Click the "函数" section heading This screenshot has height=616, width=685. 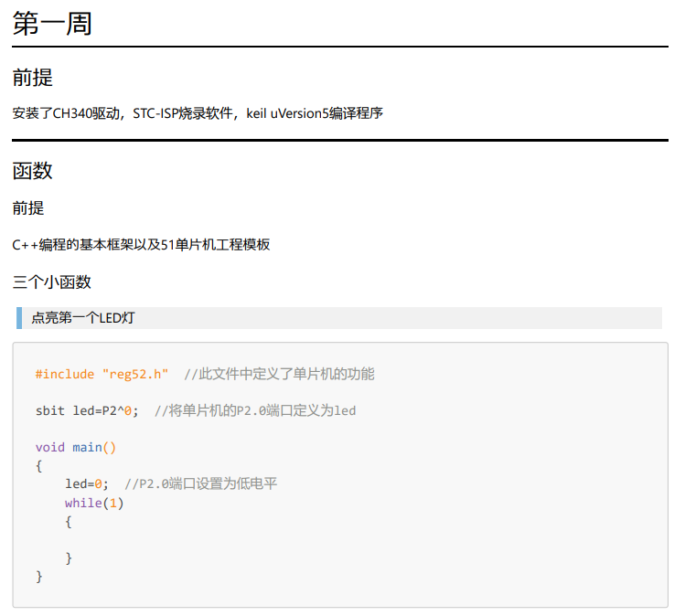coord(33,171)
